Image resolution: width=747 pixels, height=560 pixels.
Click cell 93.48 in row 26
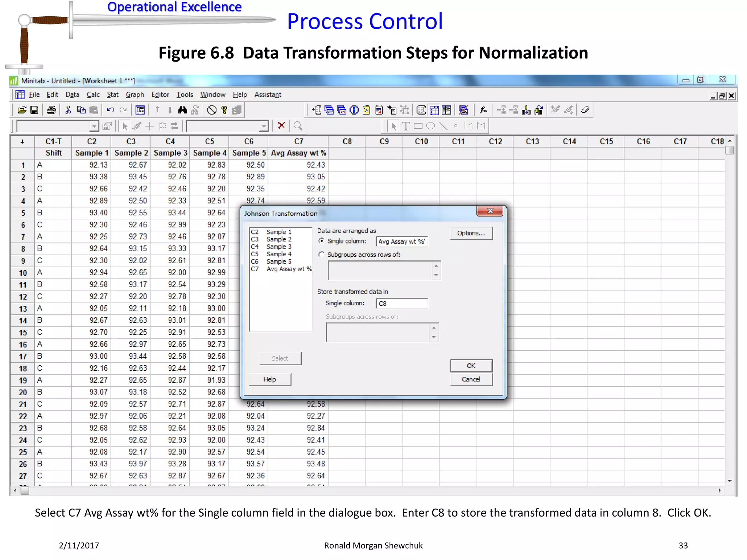(298, 464)
